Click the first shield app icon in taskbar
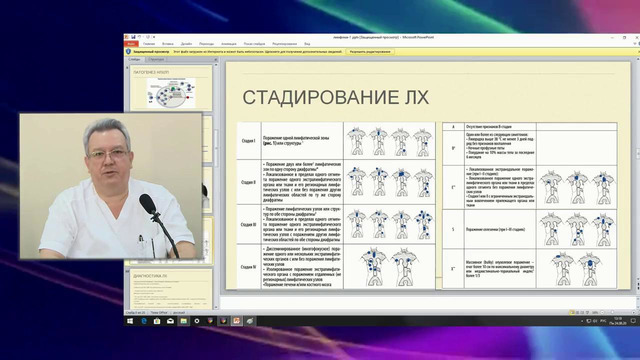640x360 pixels. [x=210, y=321]
